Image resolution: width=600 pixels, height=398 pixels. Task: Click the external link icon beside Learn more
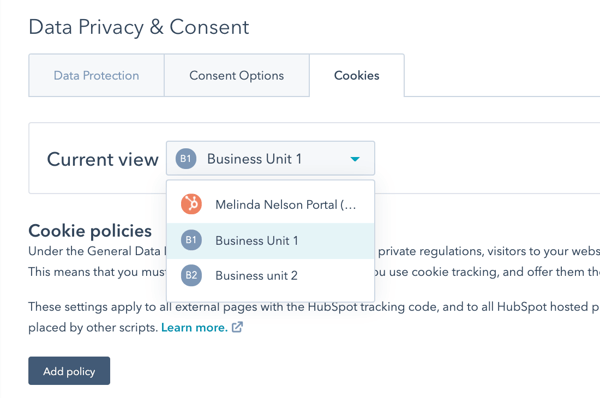[x=237, y=327]
